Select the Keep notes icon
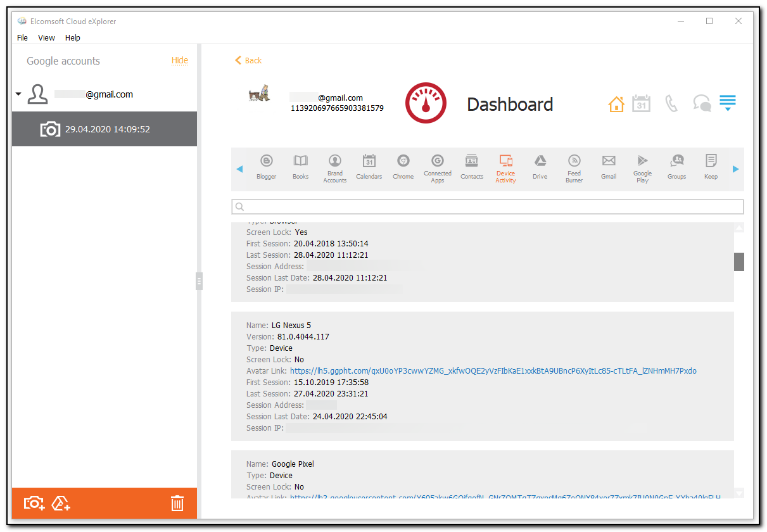Screen dimensions: 767x532 pyautogui.click(x=710, y=167)
